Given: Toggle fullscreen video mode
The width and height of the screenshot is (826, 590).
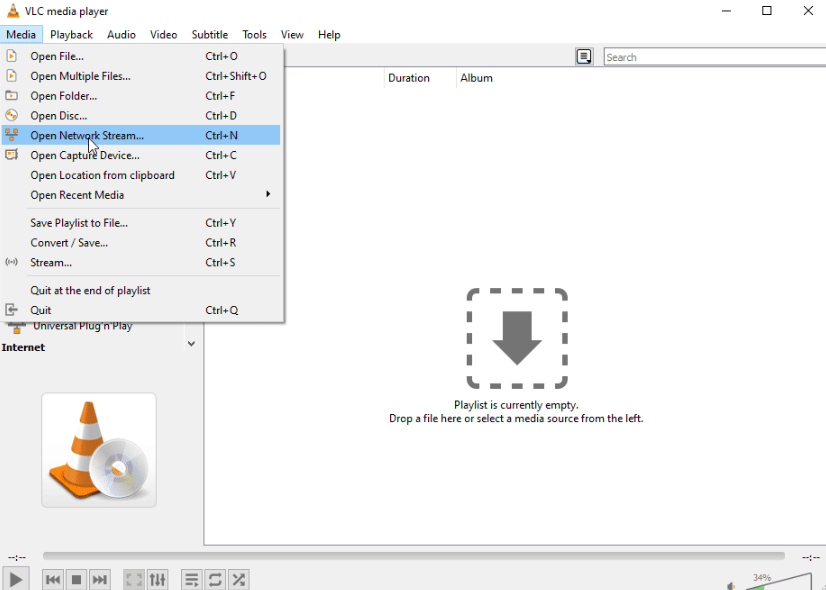Looking at the screenshot, I should click(134, 580).
